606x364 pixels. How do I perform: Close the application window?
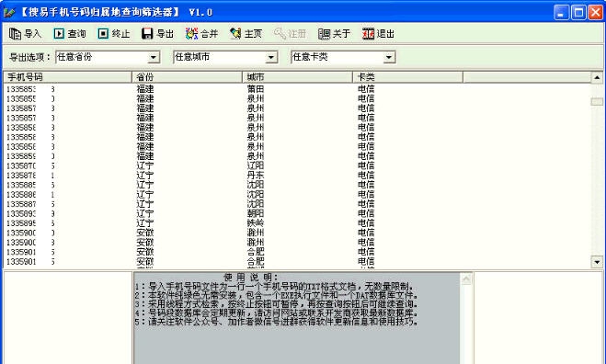(x=596, y=13)
